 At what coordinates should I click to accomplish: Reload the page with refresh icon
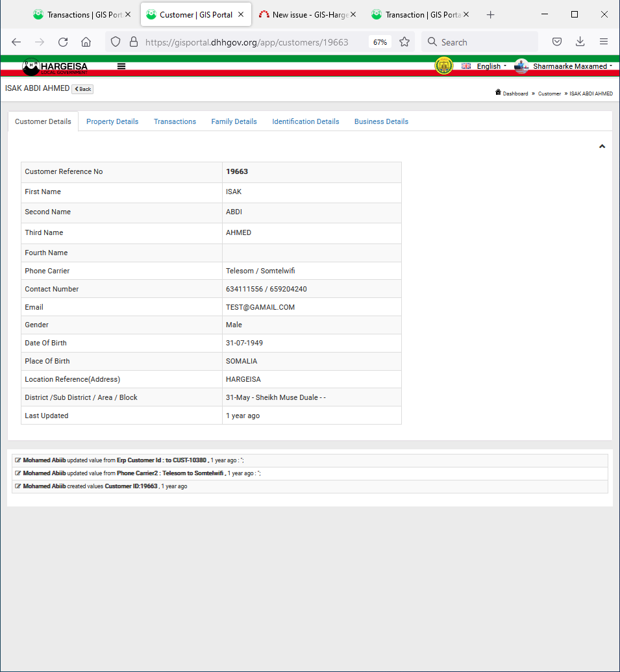pos(63,42)
